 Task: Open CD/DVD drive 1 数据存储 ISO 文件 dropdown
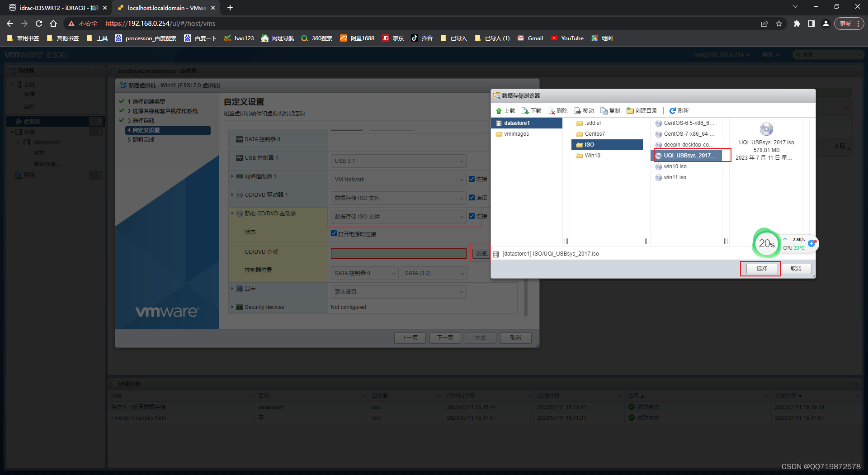(398, 198)
